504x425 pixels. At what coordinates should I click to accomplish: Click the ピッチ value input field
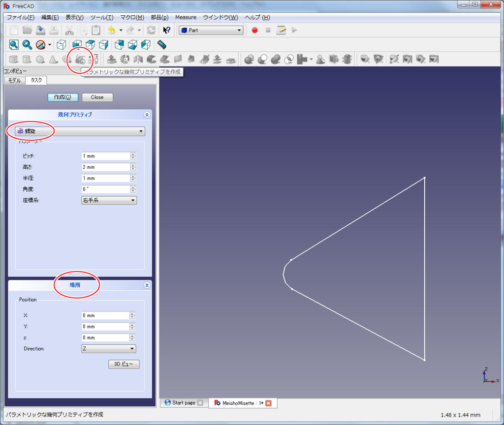point(105,156)
